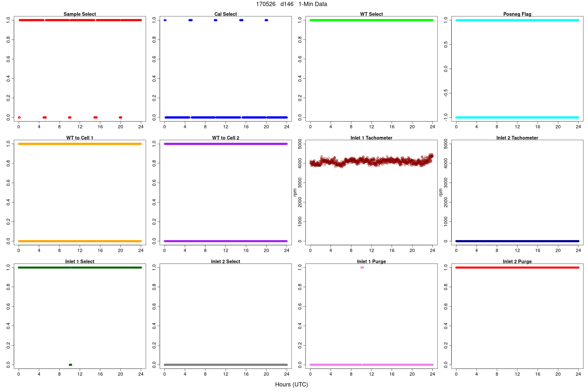Click the dark green point at 0.0 in Inlet 1 Select
The height and width of the screenshot is (392, 588).
[71, 365]
